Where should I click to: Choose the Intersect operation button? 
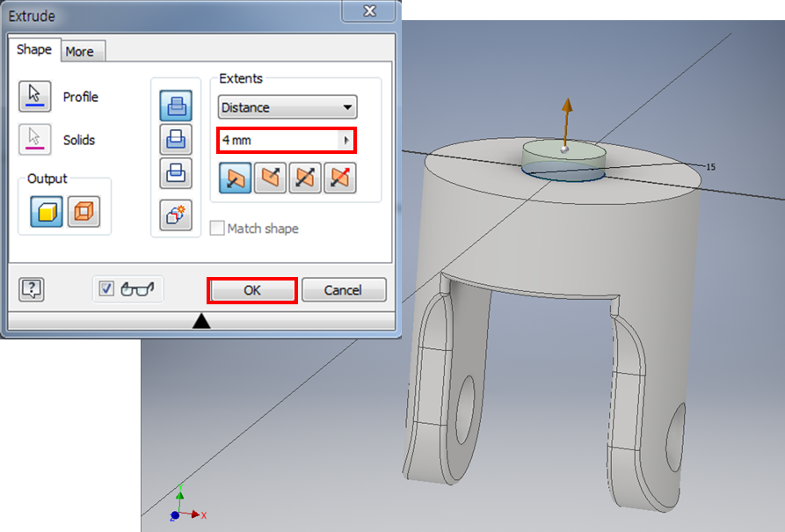(x=176, y=173)
